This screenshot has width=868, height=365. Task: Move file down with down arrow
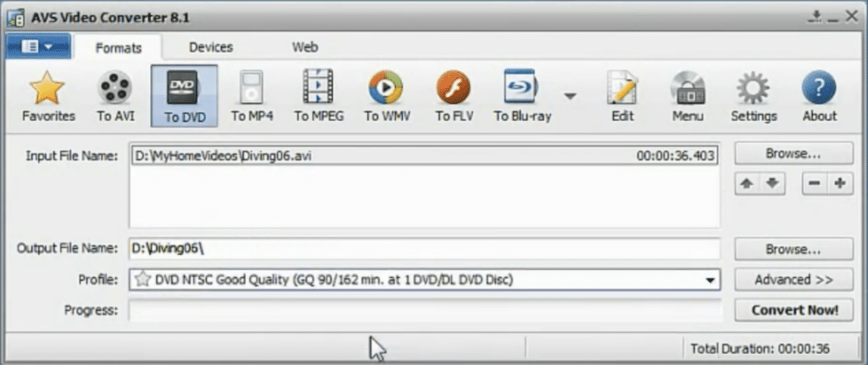pos(773,184)
